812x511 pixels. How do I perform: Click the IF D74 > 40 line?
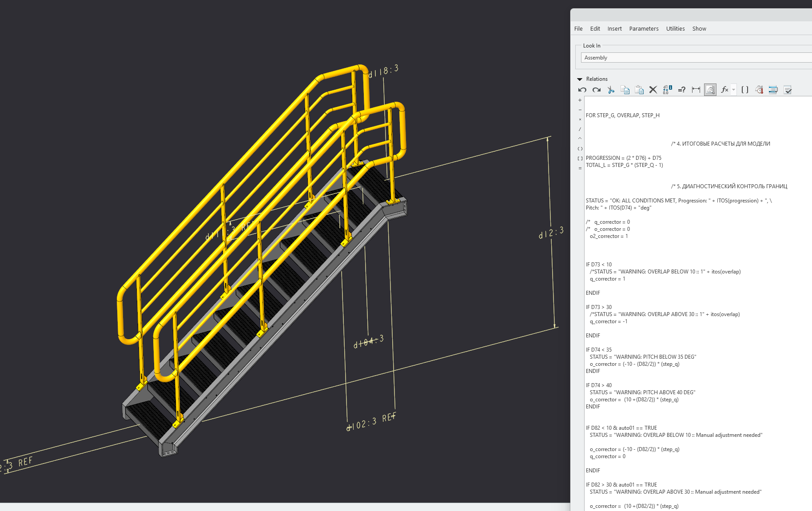[x=598, y=385]
